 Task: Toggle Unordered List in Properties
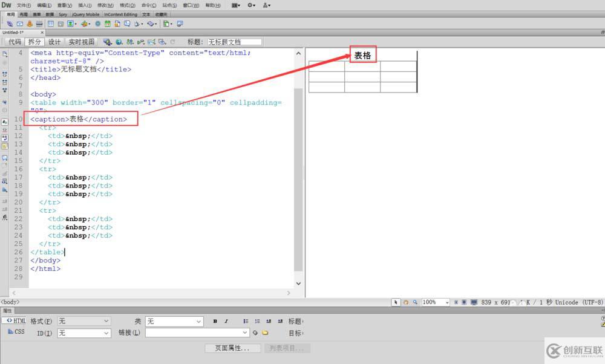click(x=246, y=321)
